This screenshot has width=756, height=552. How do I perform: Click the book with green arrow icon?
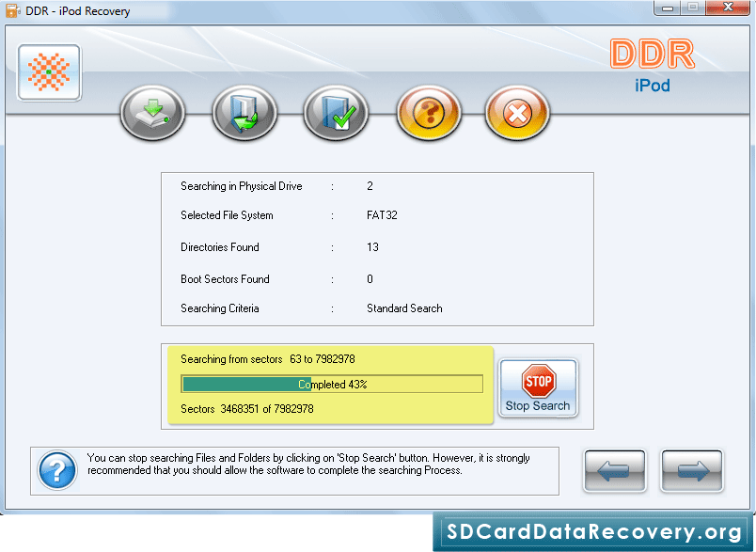[x=244, y=113]
